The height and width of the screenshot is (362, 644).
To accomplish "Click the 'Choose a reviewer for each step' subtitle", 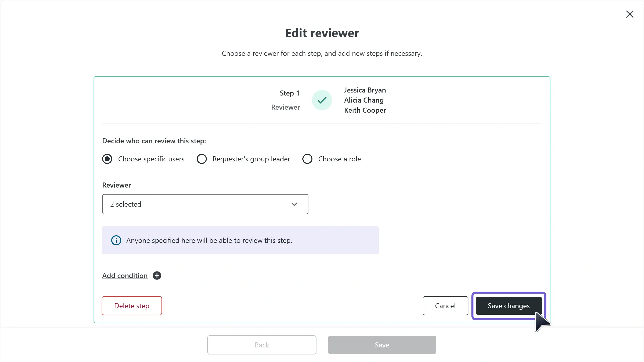I will tap(322, 53).
